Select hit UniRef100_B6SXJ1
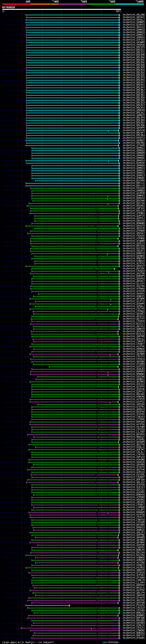Viewport: 146px width, 644px height. pyautogui.click(x=134, y=588)
